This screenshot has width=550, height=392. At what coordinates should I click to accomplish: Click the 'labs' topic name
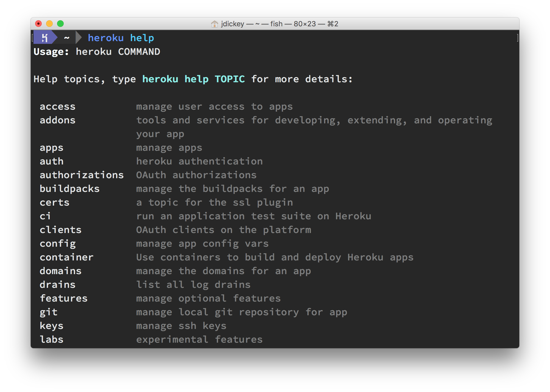coord(52,339)
